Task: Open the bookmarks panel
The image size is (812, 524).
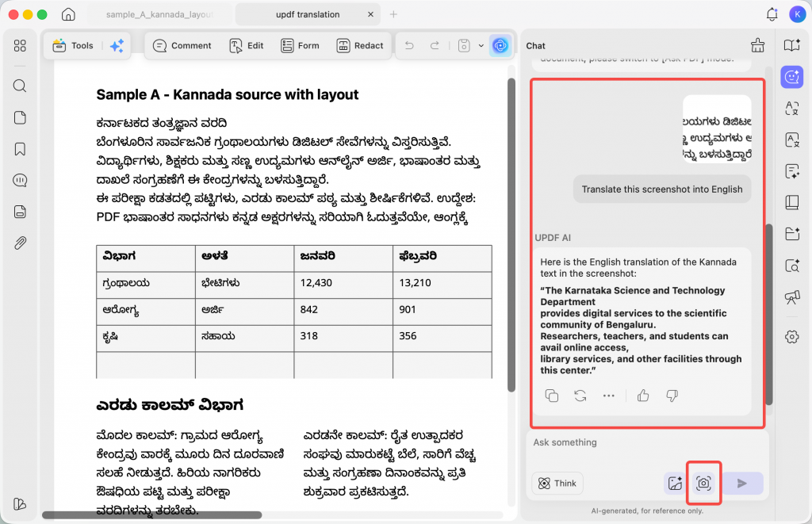Action: (x=20, y=149)
